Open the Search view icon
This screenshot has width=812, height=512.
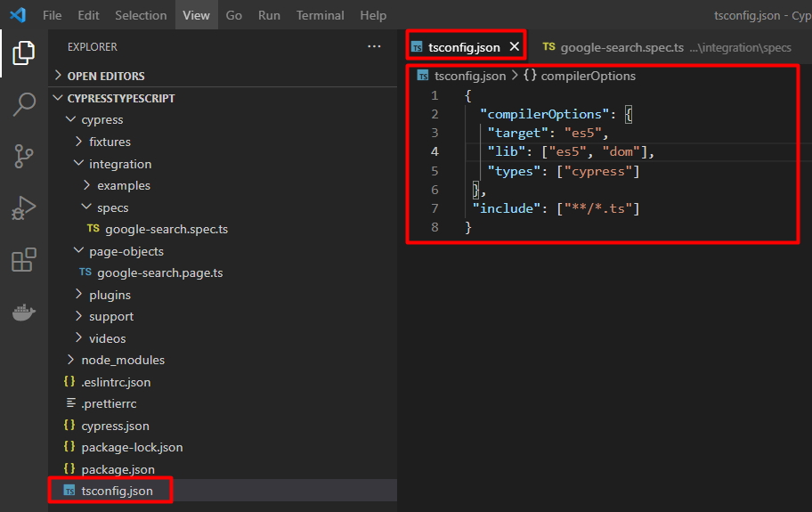pos(24,104)
